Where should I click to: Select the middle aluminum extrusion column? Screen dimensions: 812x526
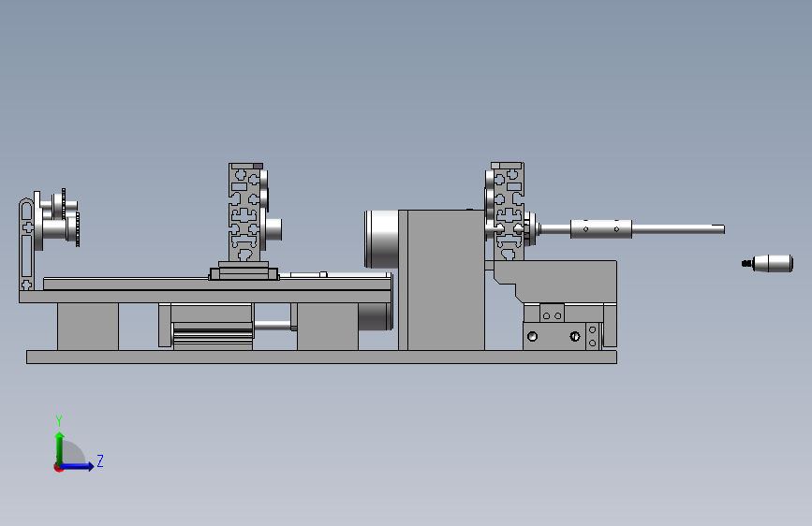click(x=244, y=212)
